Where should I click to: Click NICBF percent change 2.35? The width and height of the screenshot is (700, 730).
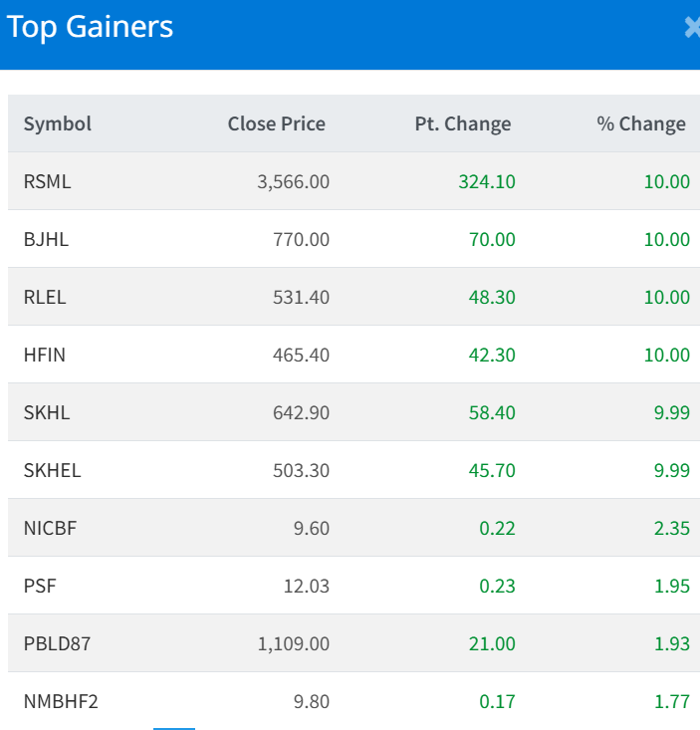tap(671, 528)
